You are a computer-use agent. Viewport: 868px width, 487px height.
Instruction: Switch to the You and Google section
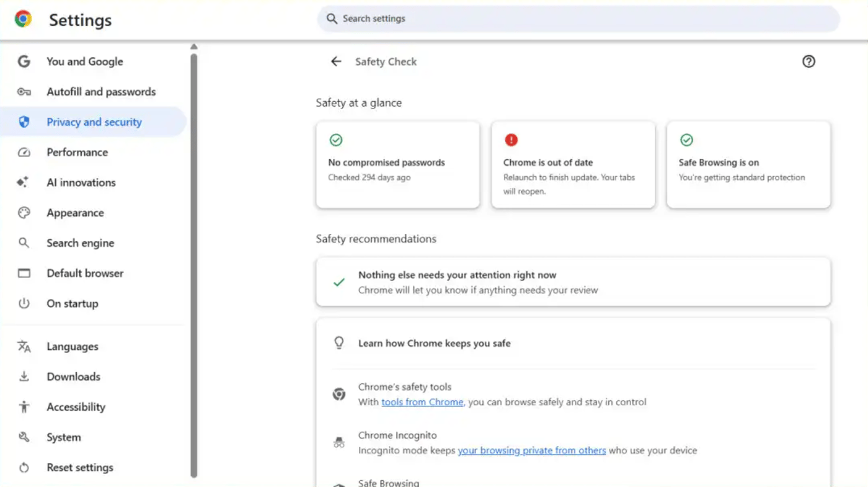(84, 61)
